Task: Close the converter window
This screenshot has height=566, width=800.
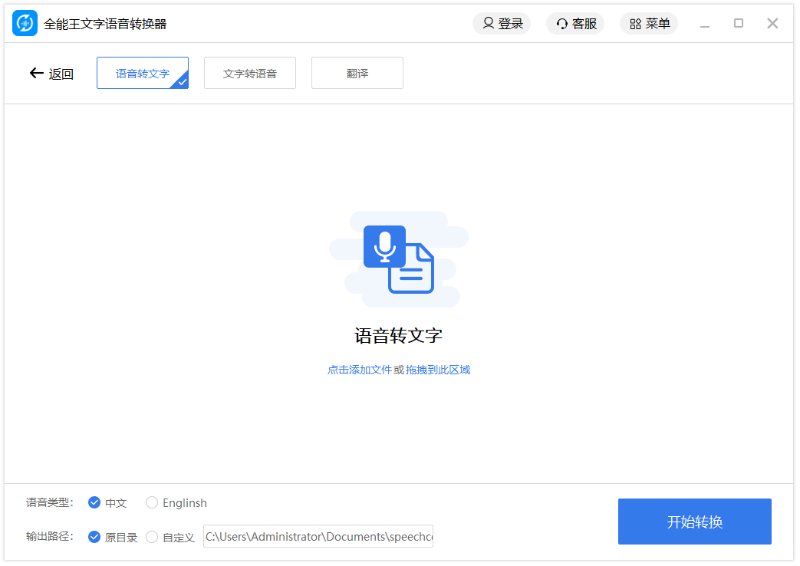Action: click(x=772, y=23)
